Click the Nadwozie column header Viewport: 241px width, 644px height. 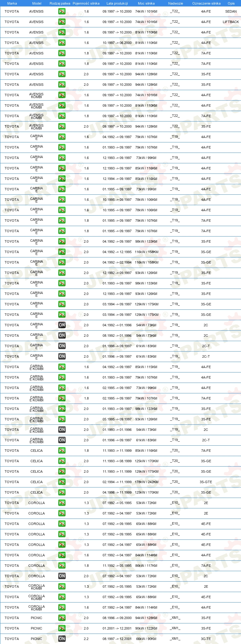176,3
